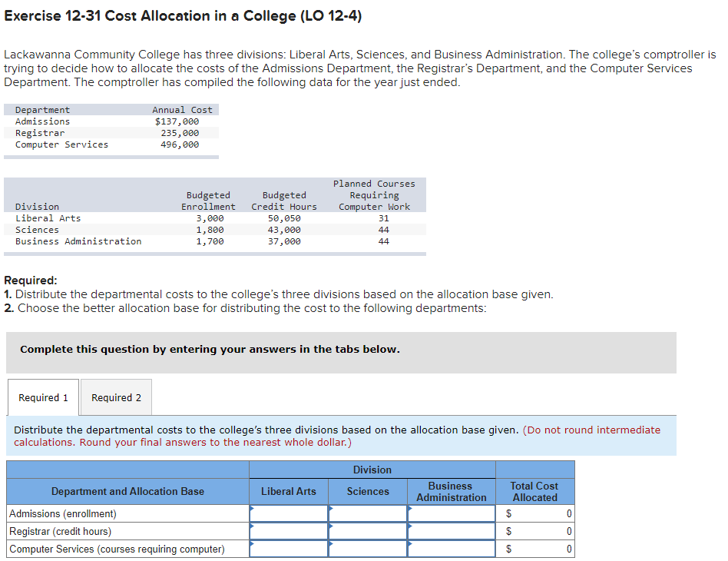Viewport: 728px width, 561px height.
Task: Click the Business Administration cell for Registrar
Action: (x=451, y=530)
